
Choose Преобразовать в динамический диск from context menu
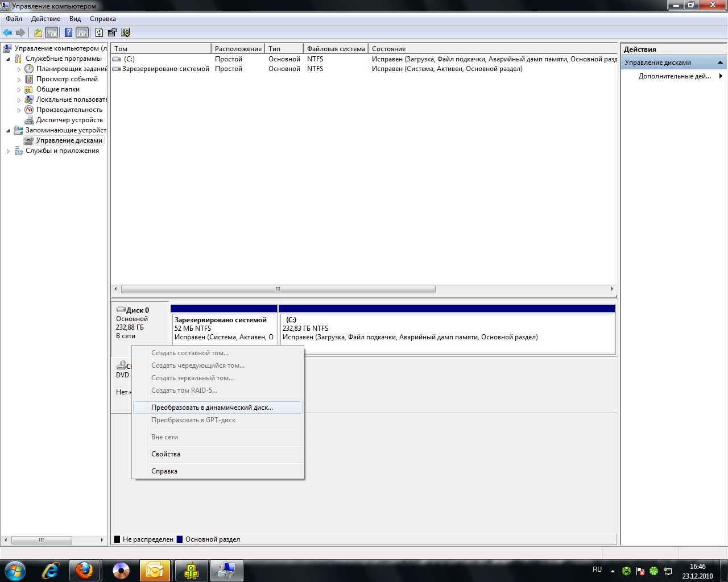click(x=212, y=408)
